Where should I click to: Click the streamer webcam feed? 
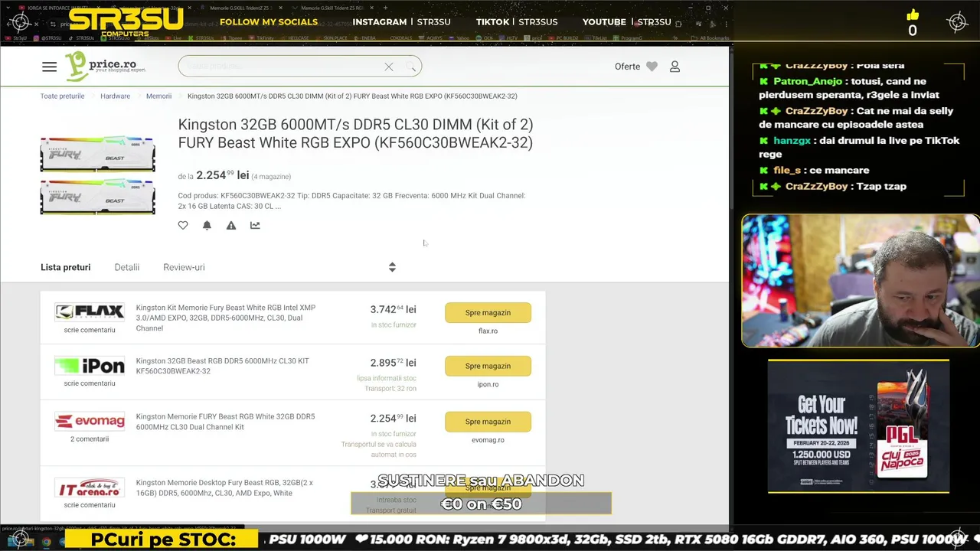(861, 281)
